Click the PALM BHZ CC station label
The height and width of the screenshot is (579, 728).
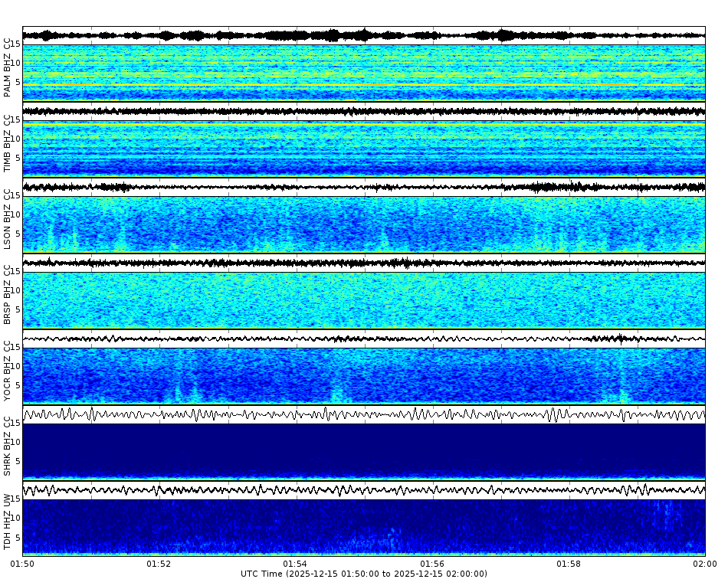pyautogui.click(x=8, y=65)
